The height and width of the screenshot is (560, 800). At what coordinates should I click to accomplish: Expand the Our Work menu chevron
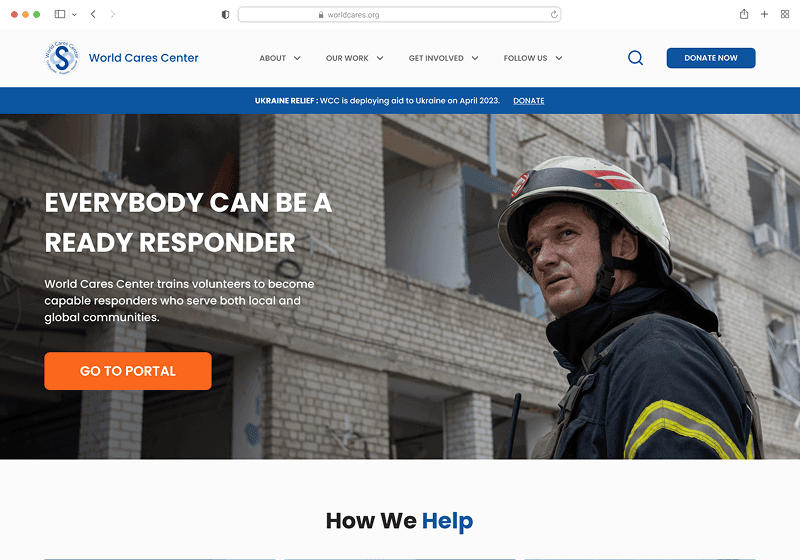pos(380,58)
